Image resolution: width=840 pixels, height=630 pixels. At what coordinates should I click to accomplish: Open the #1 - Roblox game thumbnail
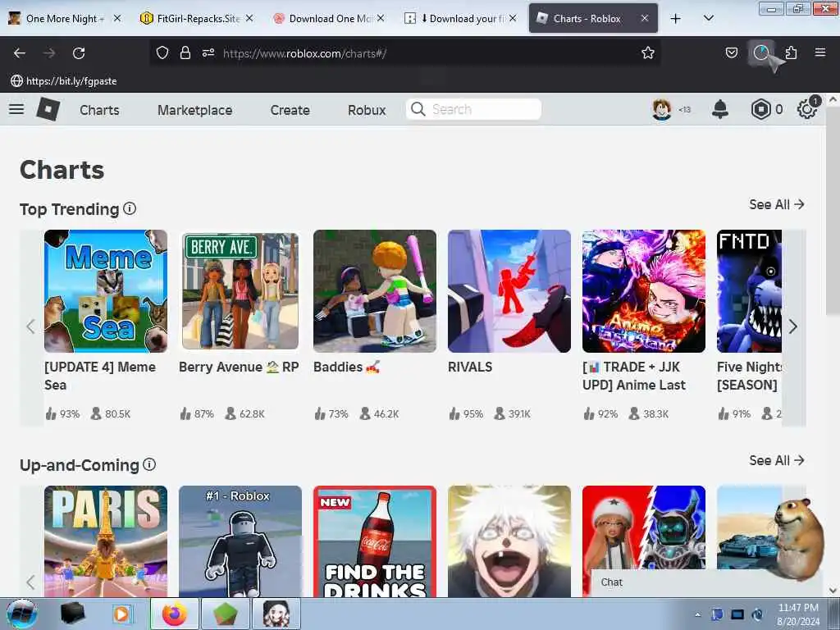pos(240,541)
